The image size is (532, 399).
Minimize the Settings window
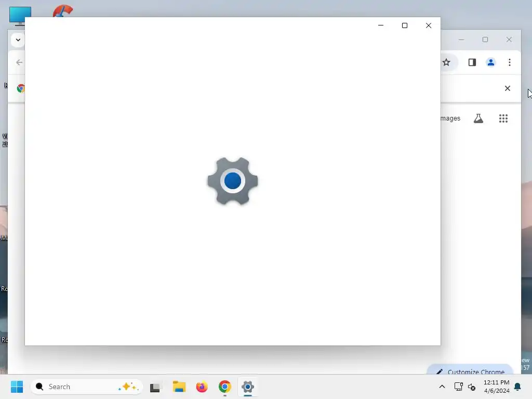point(381,25)
